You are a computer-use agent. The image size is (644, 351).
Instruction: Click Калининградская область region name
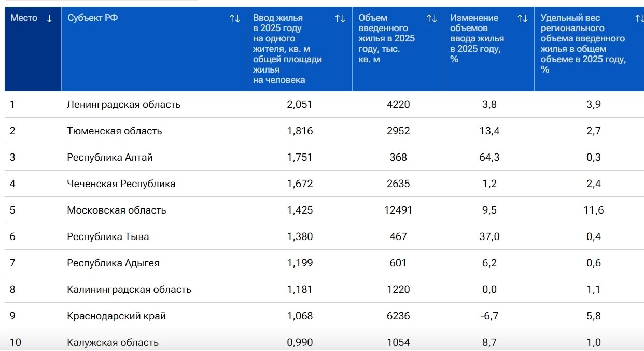pos(129,290)
